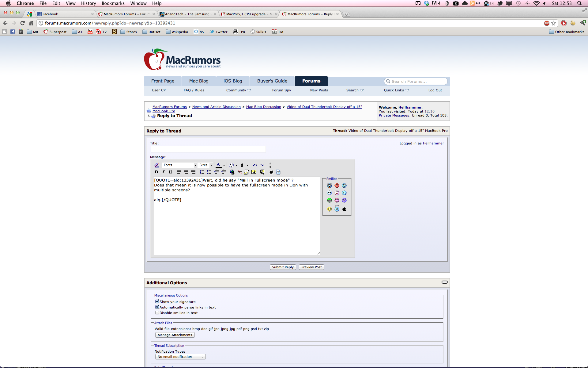
Task: Expand the Notification Type selector
Action: pos(180,357)
